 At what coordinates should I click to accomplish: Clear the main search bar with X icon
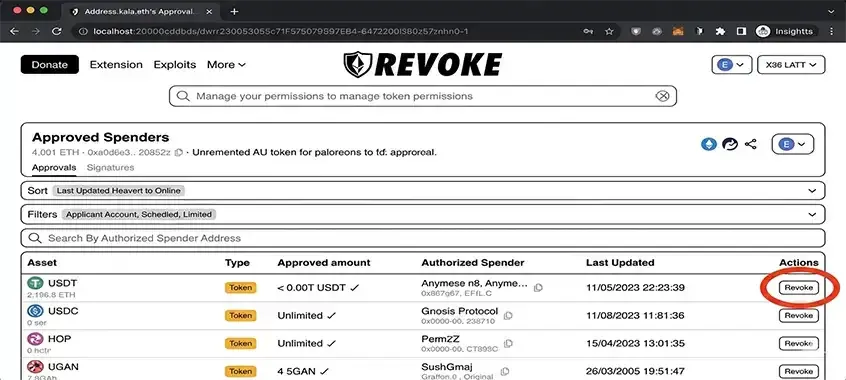click(662, 96)
